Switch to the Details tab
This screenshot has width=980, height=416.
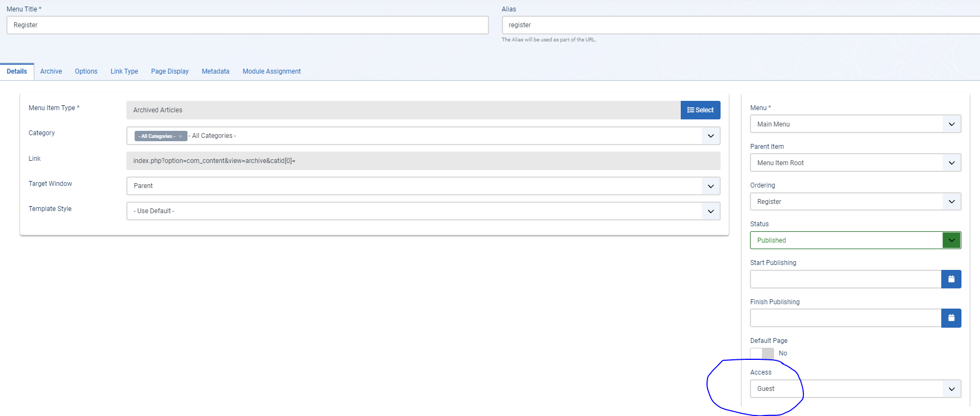(x=17, y=71)
